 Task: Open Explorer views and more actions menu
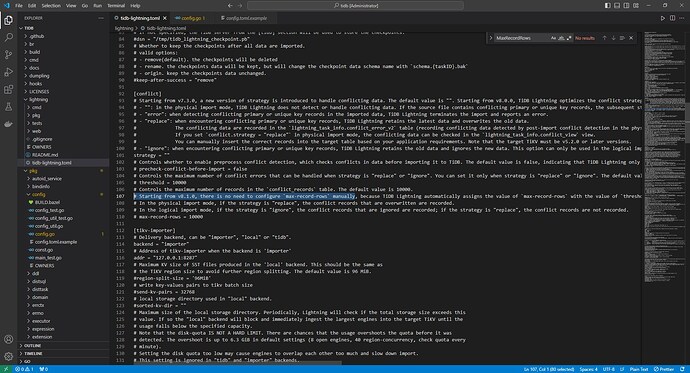[x=101, y=18]
